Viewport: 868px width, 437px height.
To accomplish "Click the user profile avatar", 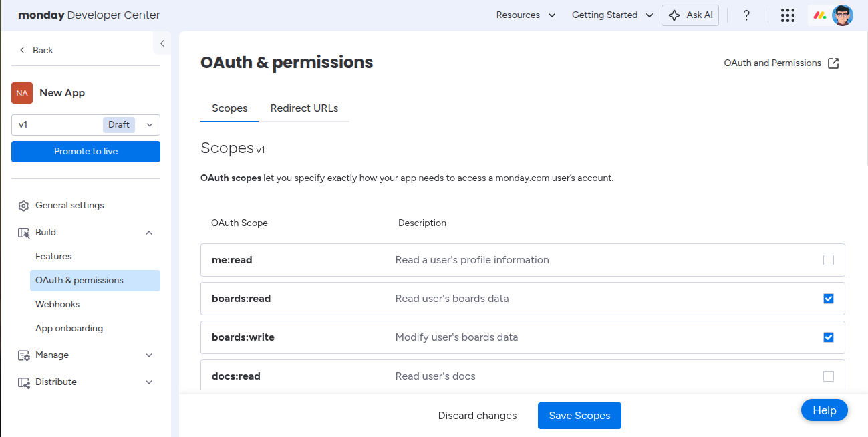I will (843, 15).
